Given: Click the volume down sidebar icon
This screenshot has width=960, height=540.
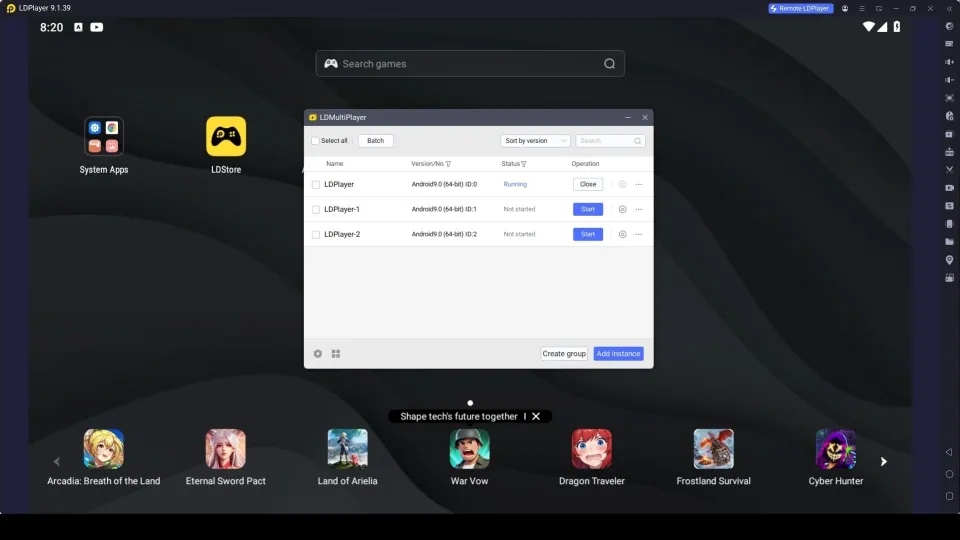Looking at the screenshot, I should coord(949,80).
